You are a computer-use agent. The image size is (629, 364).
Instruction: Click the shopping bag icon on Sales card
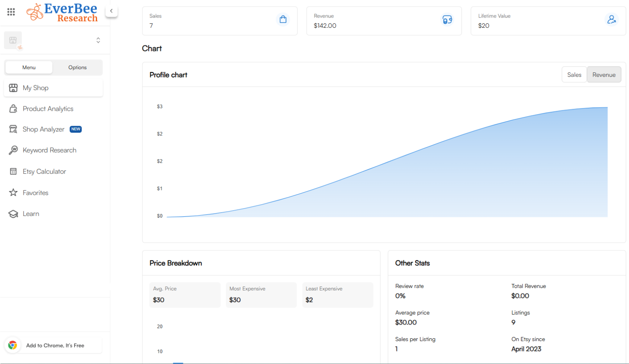[x=283, y=19]
